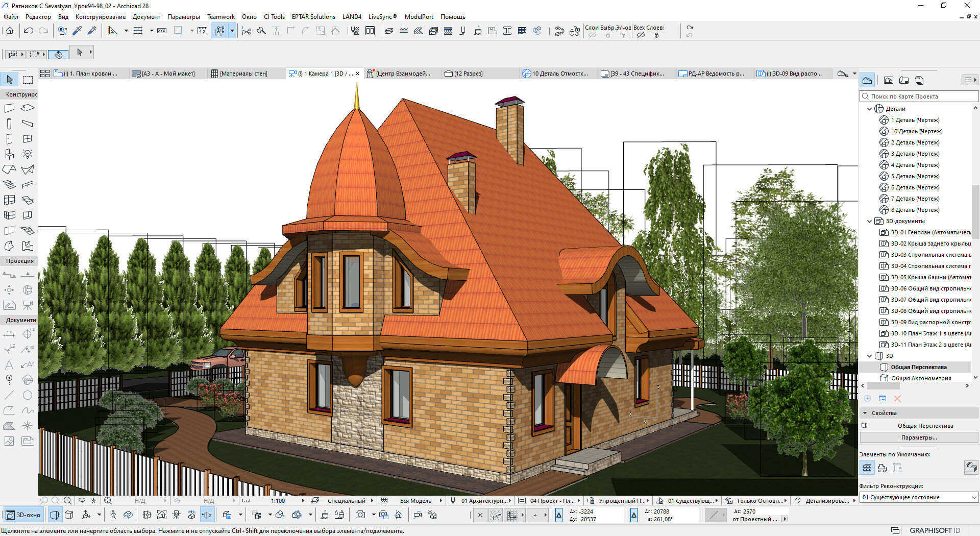
Task: Collapse the Свойства panel section
Action: 865,413
